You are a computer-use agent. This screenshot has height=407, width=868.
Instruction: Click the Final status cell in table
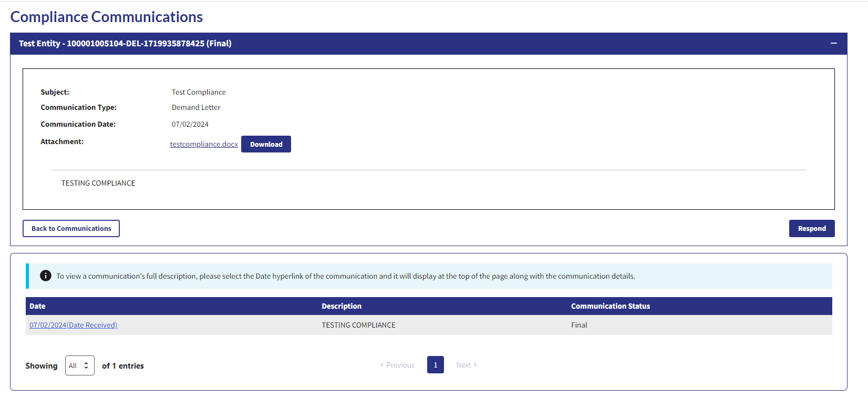click(579, 325)
